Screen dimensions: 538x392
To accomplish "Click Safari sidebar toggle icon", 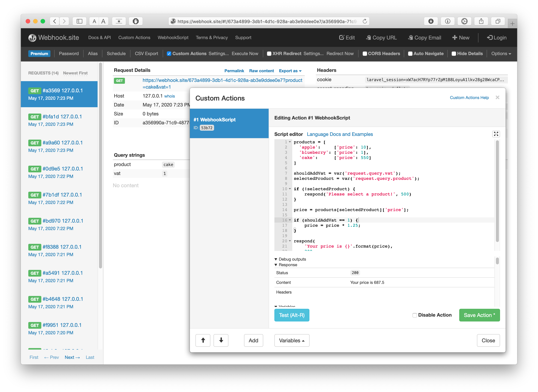I will click(x=79, y=21).
